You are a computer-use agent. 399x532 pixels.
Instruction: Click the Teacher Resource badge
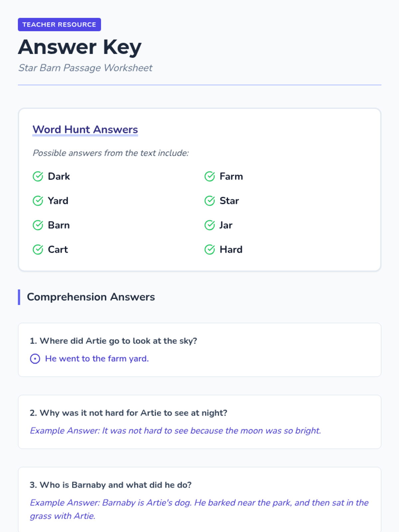pyautogui.click(x=59, y=25)
